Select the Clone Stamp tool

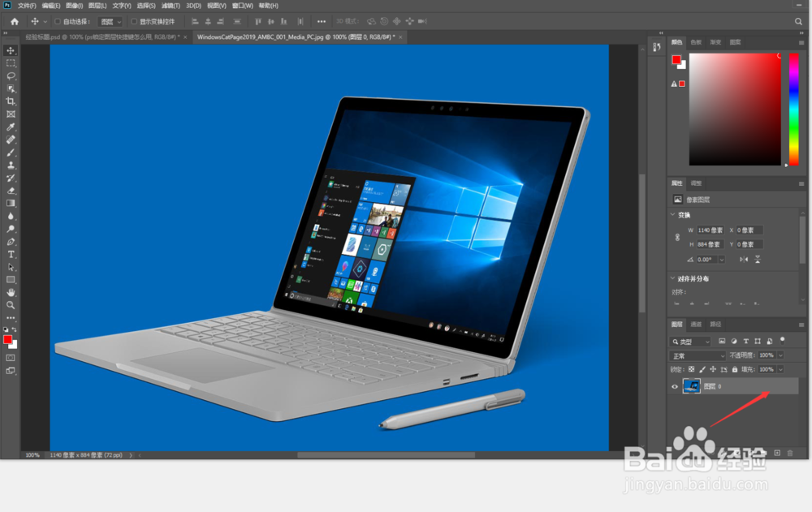[11, 166]
